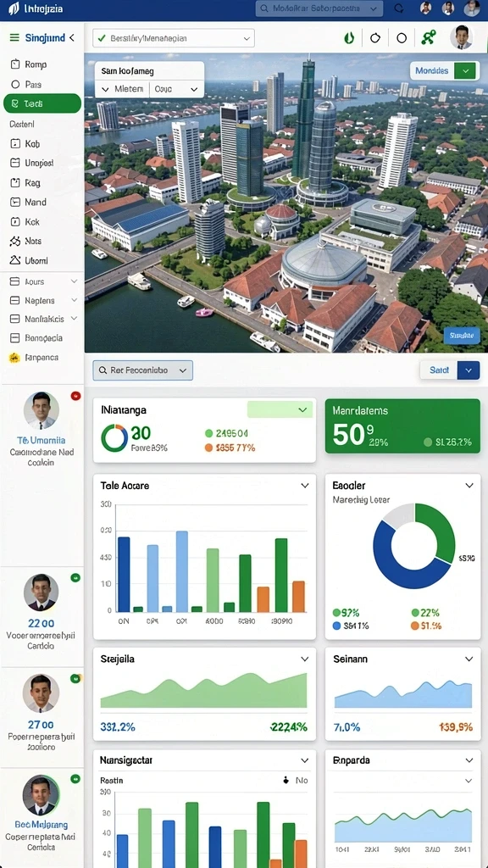
Task: Toggle the green check next to Monddes
Action: click(x=465, y=71)
